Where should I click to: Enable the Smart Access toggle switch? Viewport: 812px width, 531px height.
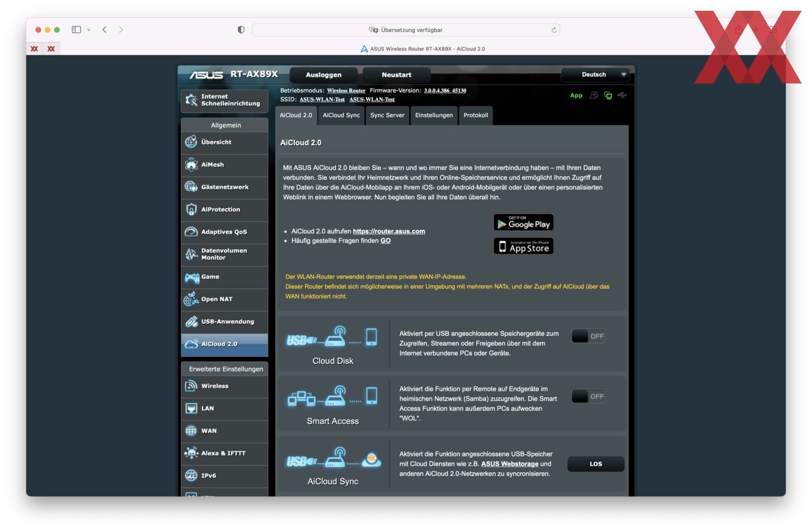(588, 396)
